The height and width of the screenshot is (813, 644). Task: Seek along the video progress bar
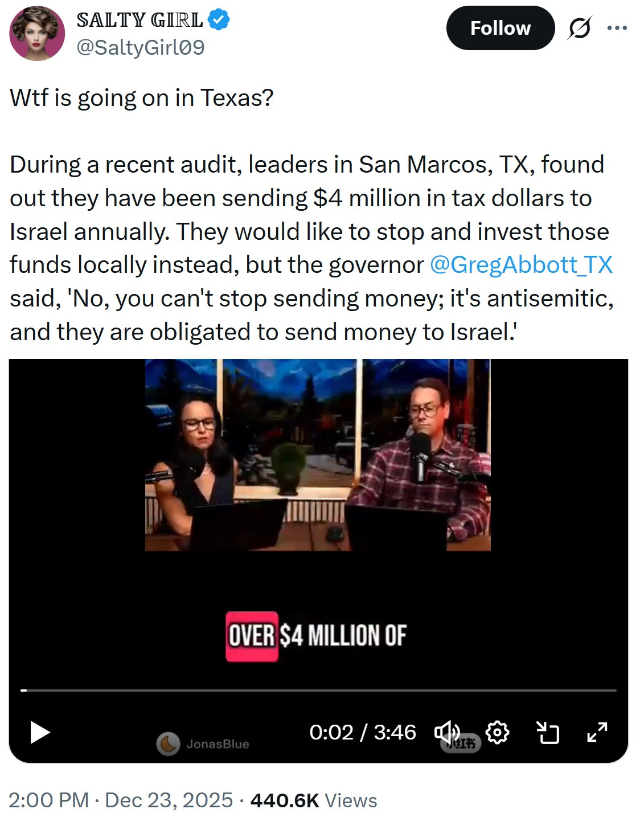point(318,691)
